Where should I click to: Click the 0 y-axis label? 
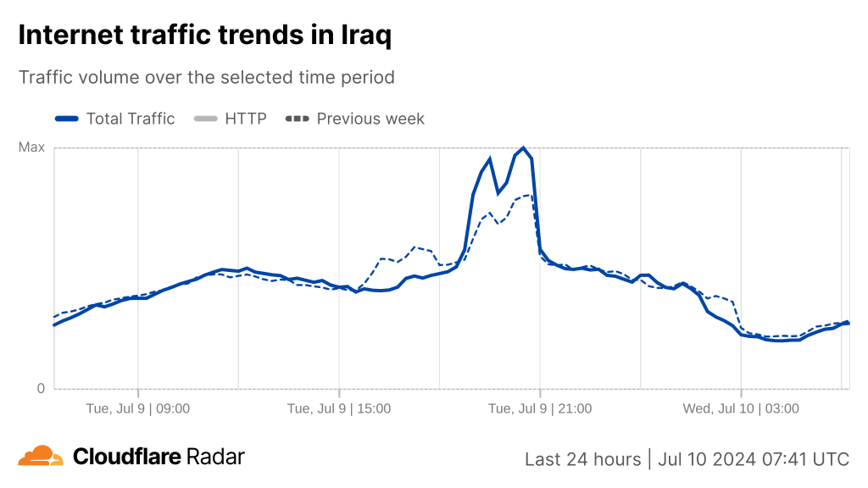click(x=40, y=389)
